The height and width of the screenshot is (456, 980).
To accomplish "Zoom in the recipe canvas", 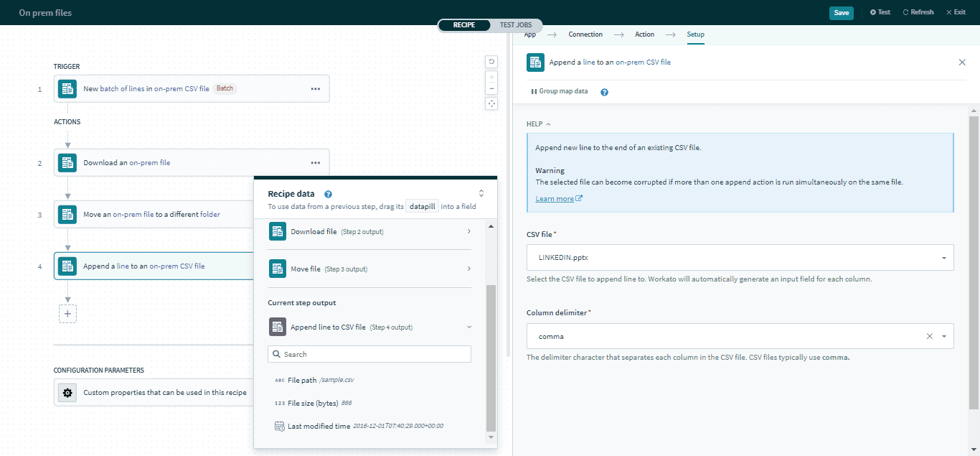I will 492,76.
